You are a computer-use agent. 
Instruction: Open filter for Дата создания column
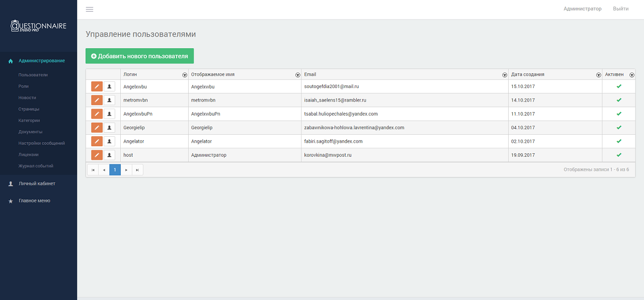coord(598,75)
